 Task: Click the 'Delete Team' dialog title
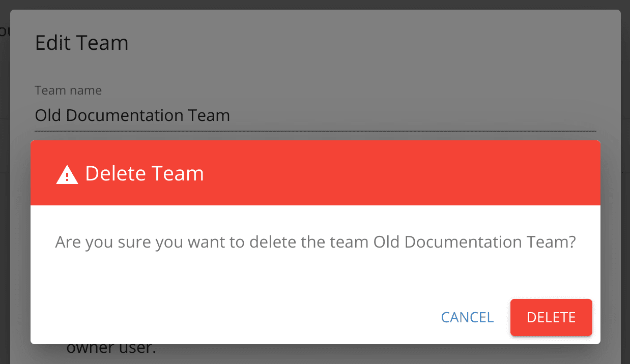pyautogui.click(x=145, y=173)
